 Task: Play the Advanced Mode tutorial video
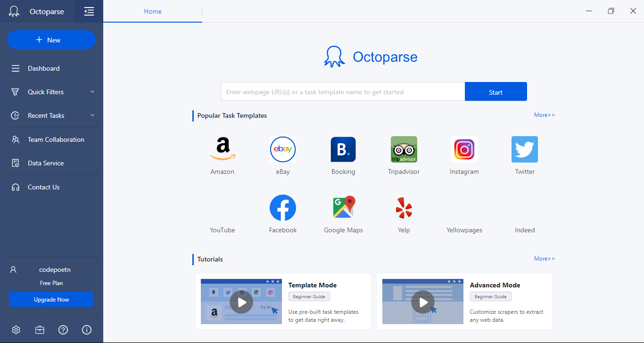423,302
